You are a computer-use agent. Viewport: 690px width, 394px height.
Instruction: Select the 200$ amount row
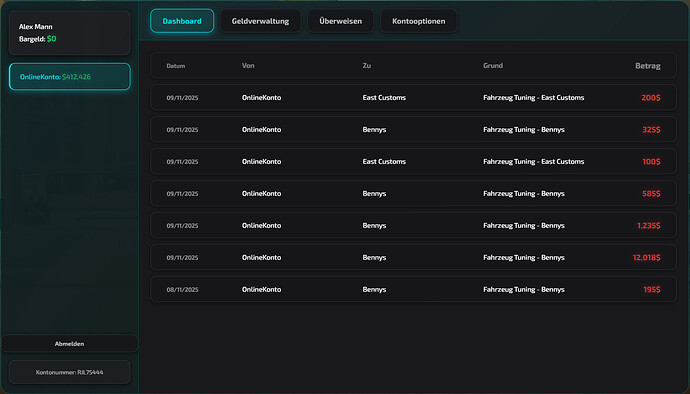click(413, 97)
